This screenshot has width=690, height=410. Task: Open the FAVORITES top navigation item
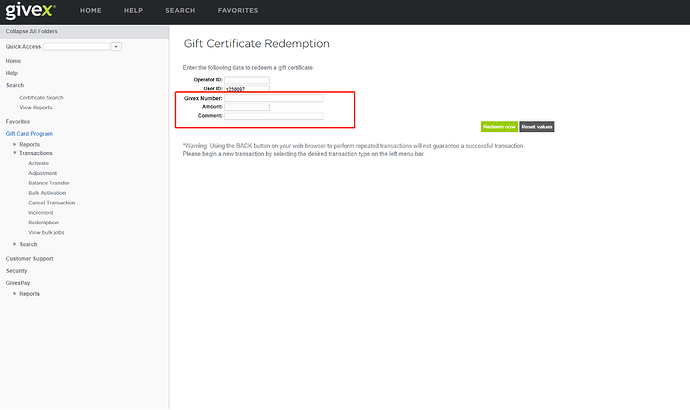[x=238, y=11]
